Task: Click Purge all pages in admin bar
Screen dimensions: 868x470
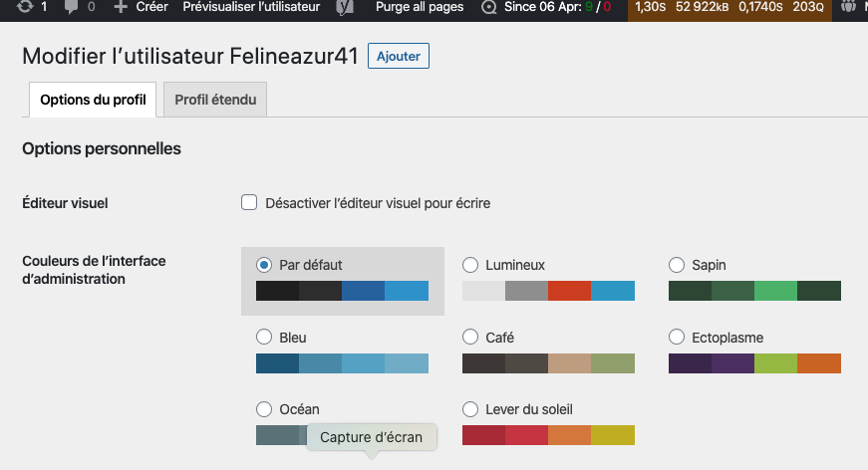Action: [420, 7]
